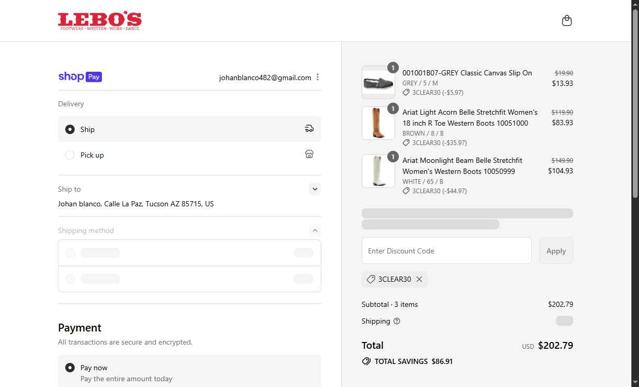Click the 'Subtotal · 3 items' label
Image resolution: width=639 pixels, height=387 pixels.
pyautogui.click(x=390, y=304)
